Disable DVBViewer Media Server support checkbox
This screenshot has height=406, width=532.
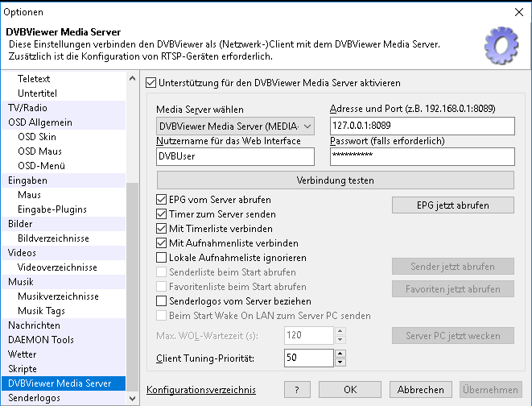(x=151, y=82)
